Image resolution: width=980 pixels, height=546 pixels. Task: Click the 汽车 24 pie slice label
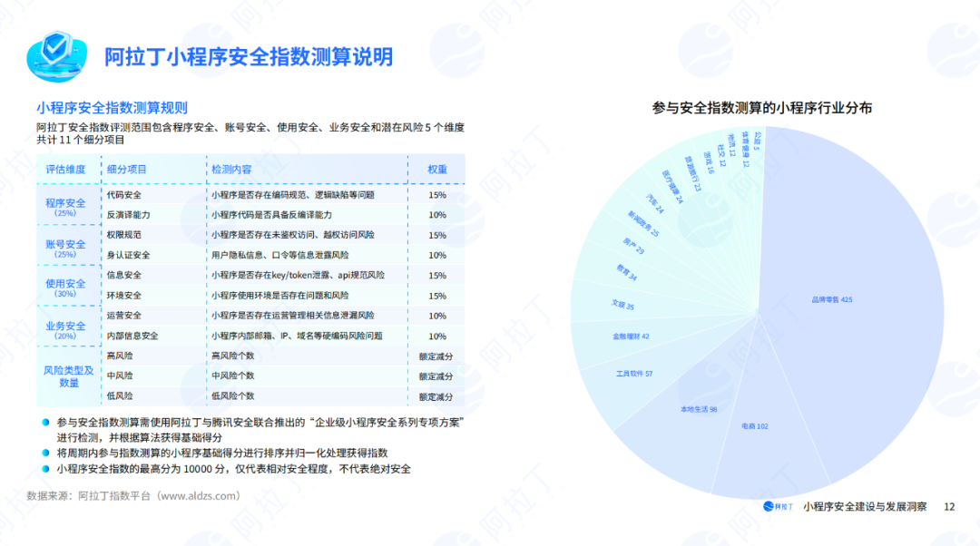pos(655,204)
